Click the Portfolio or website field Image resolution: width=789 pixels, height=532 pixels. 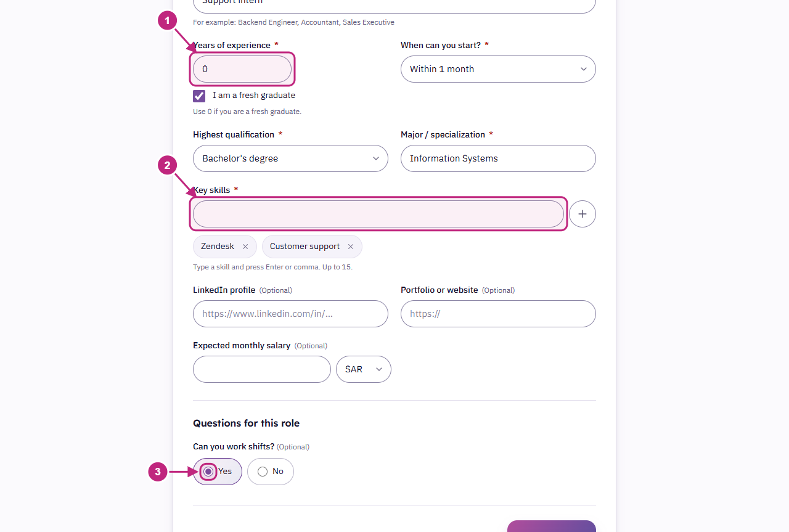tap(498, 314)
